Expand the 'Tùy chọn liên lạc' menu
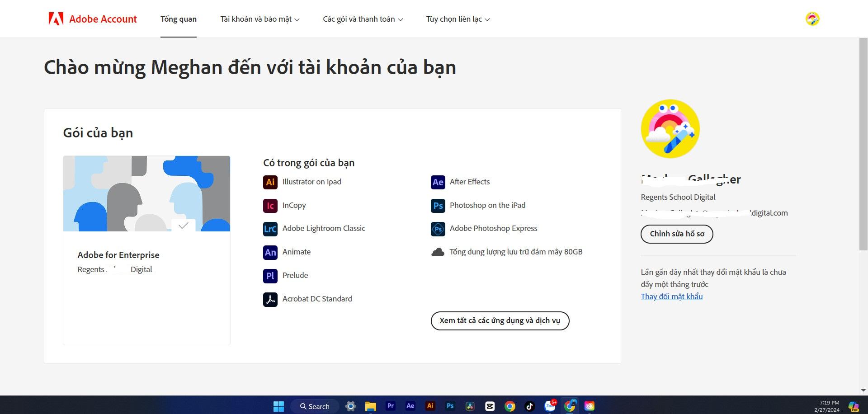The image size is (868, 414). pyautogui.click(x=458, y=19)
